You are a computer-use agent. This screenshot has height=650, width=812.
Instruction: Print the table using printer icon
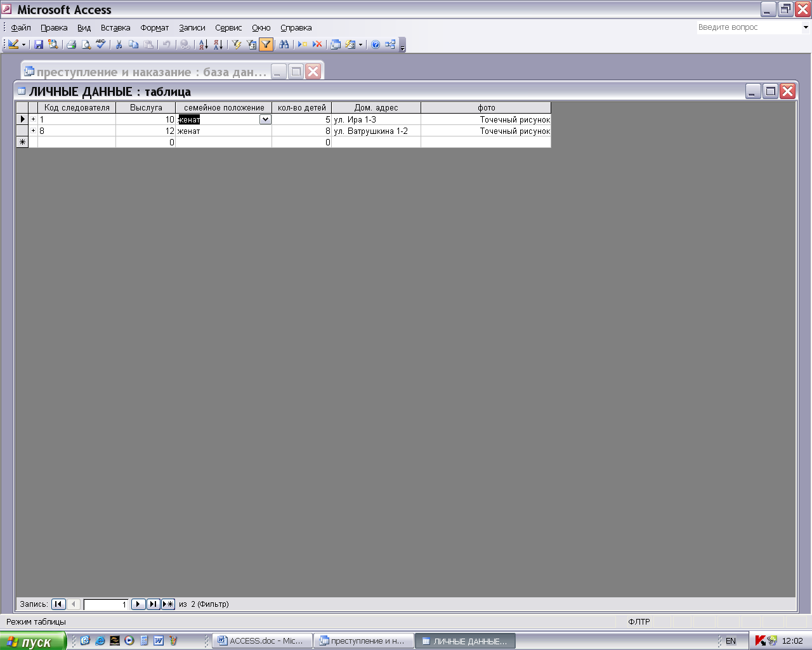71,44
